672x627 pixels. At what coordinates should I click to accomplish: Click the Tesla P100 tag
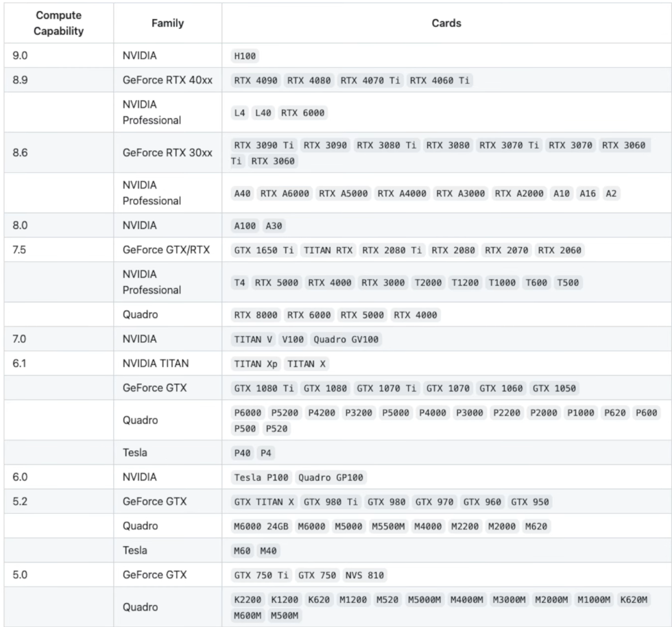[x=261, y=477]
